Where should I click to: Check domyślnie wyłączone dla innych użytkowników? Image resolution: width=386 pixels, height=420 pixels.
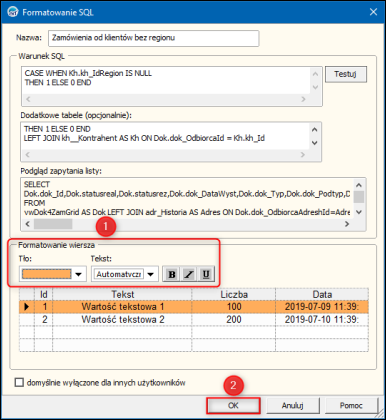click(x=19, y=382)
